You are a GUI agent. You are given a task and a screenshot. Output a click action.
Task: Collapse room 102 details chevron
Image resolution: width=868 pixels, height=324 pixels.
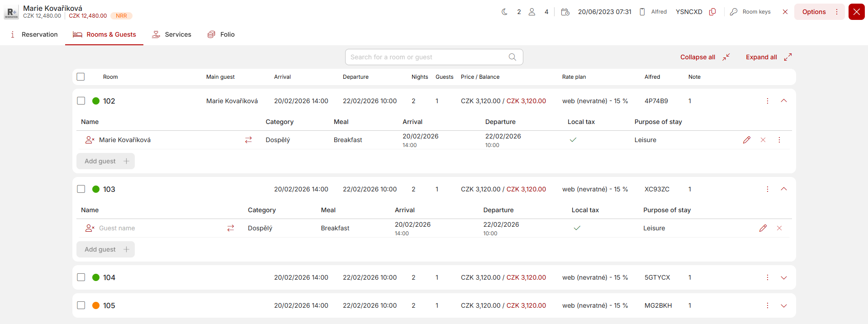[784, 101]
